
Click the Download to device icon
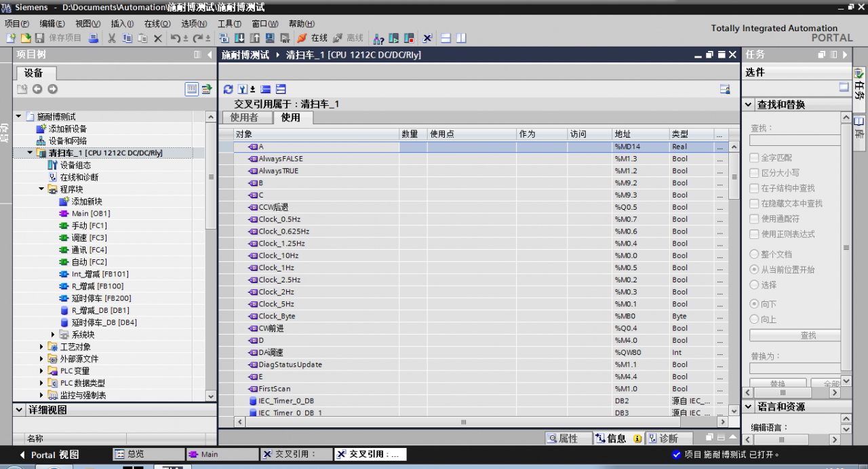coord(239,38)
